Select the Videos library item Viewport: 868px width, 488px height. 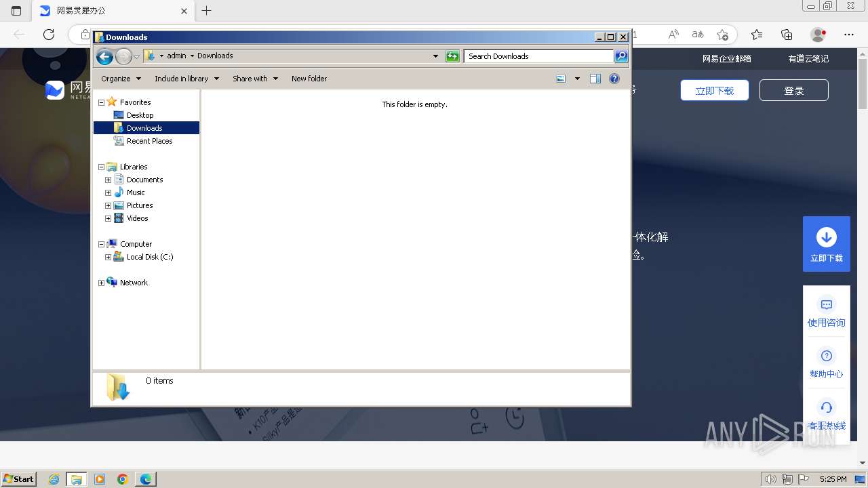coord(137,218)
